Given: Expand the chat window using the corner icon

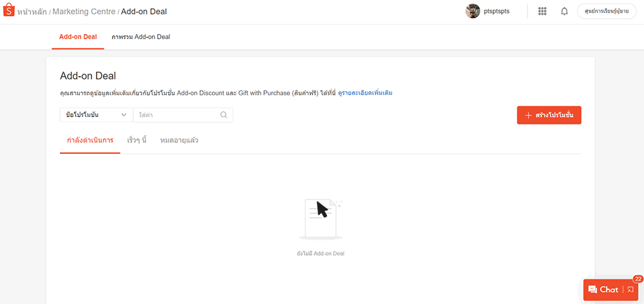Looking at the screenshot, I should pos(630,290).
